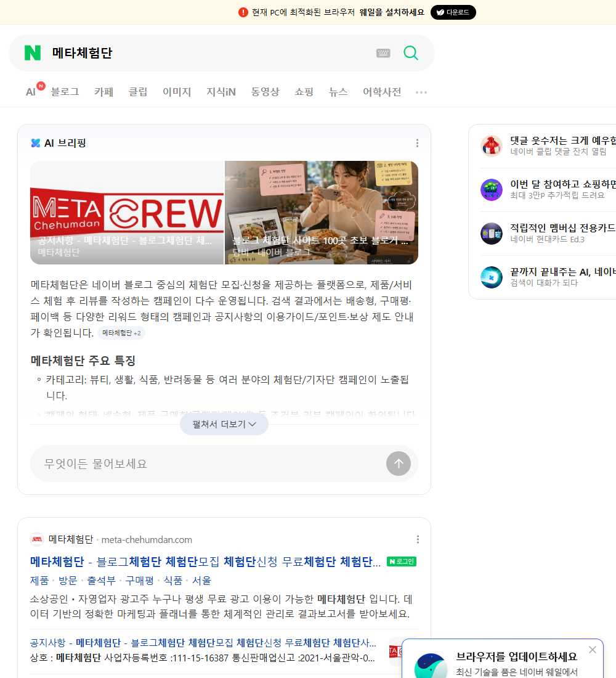This screenshot has width=616, height=678.
Task: Open the 구매평 sublink
Action: (x=140, y=580)
